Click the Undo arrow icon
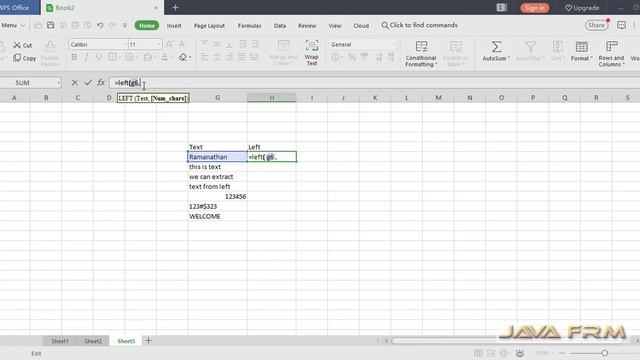This screenshot has width=640, height=360. coord(100,25)
